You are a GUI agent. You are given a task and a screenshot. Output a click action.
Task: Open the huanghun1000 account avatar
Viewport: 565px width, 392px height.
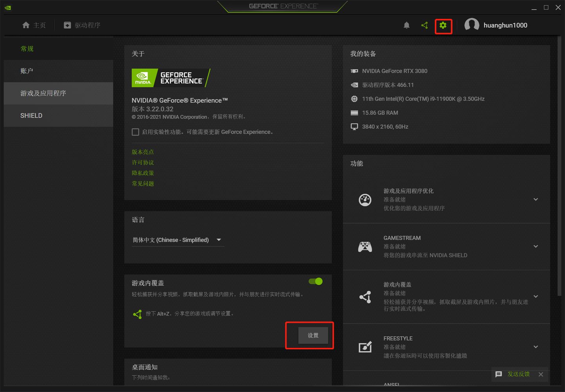click(x=472, y=25)
